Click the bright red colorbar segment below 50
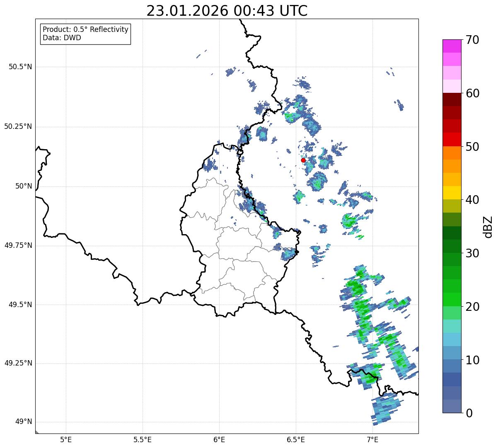 pyautogui.click(x=452, y=139)
